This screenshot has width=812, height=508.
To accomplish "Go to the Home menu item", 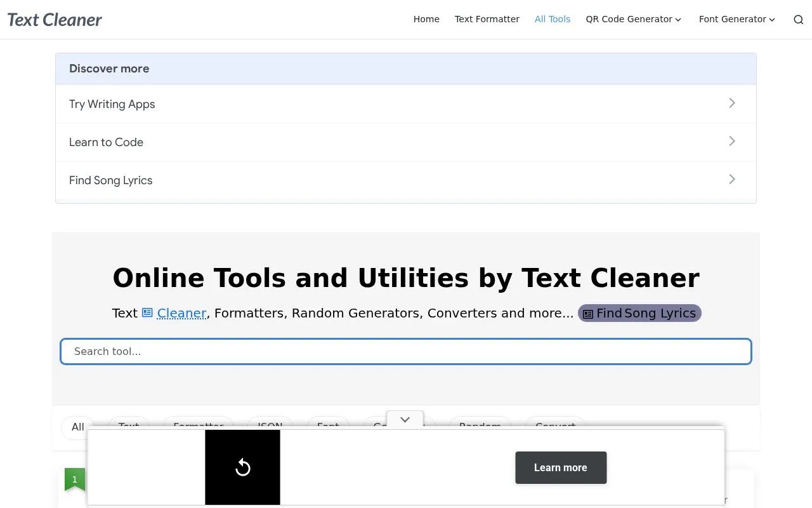I will click(426, 19).
